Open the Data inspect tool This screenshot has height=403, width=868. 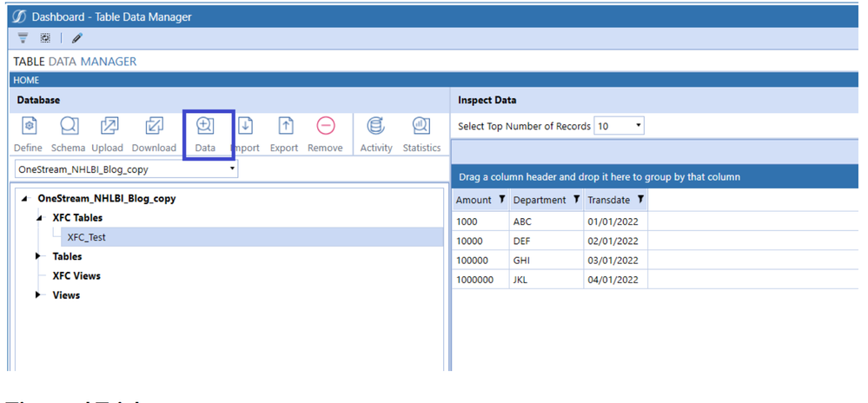[205, 126]
